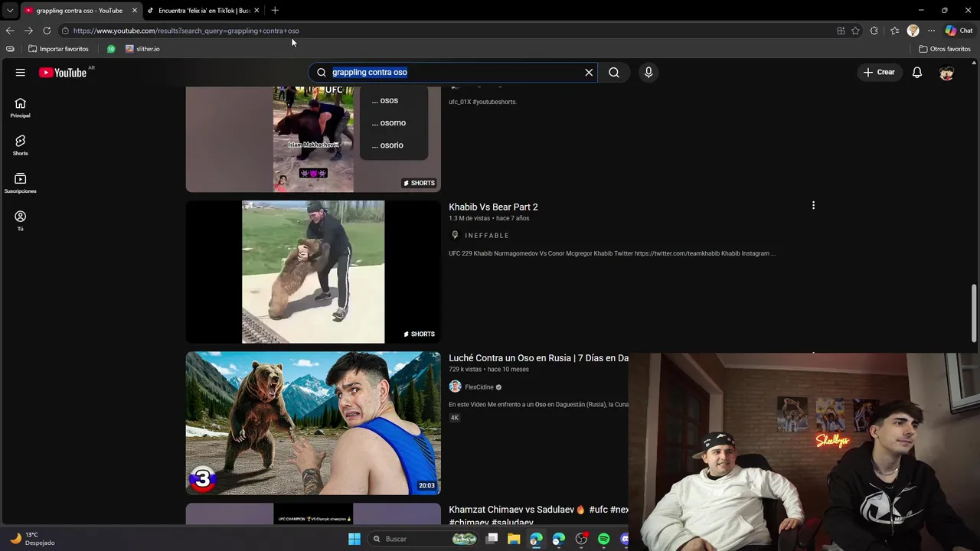Image resolution: width=980 pixels, height=551 pixels.
Task: Click the taskbar Buscar search box
Action: coord(424,539)
